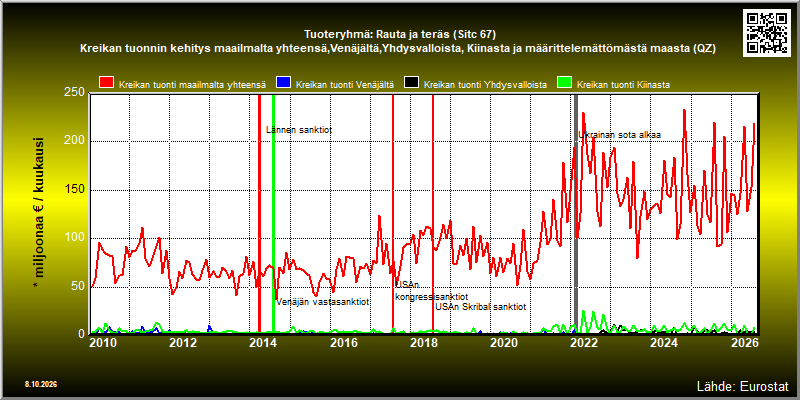Click the gray vertical line near 2022
The height and width of the screenshot is (400, 800).
(576, 213)
